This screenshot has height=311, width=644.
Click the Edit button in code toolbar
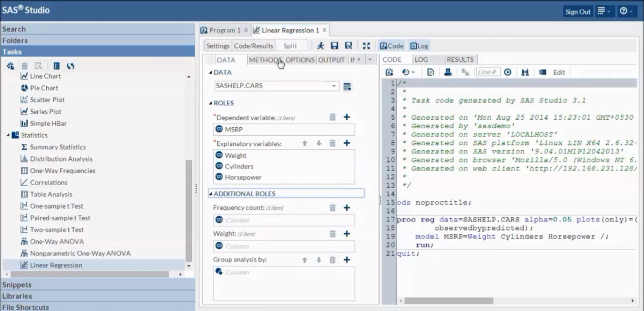point(559,72)
